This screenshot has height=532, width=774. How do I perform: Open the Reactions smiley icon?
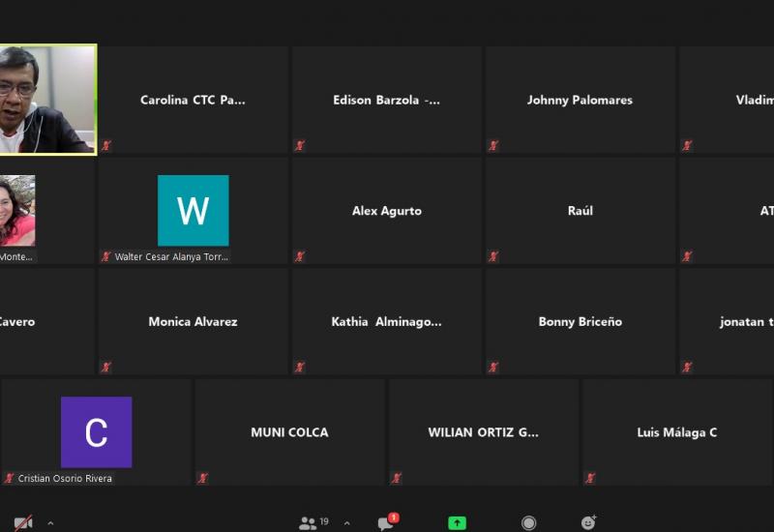click(588, 523)
